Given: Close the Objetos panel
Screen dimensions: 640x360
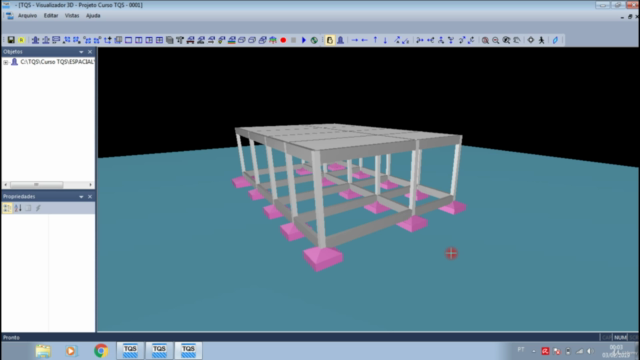Looking at the screenshot, I should 90,52.
